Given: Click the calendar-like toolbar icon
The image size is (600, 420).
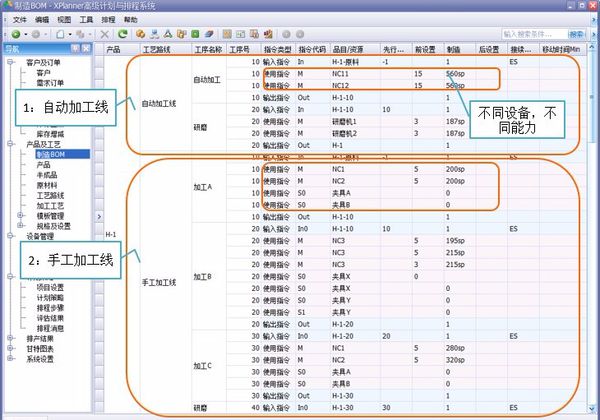Looking at the screenshot, I should 241,34.
